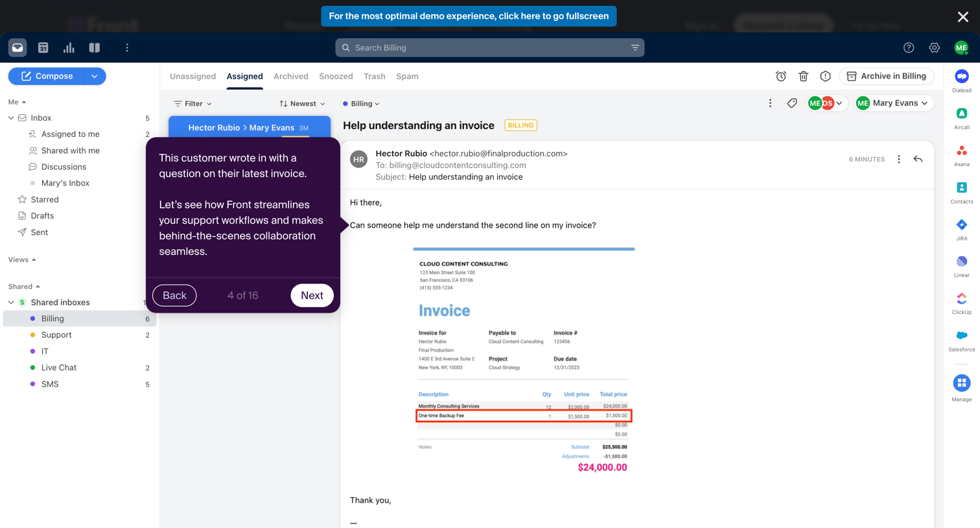Open the Mary Evans assignee dropdown

893,103
